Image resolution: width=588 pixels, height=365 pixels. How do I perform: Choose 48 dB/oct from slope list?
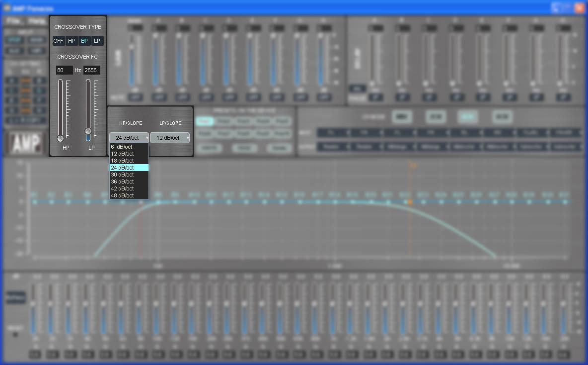click(x=129, y=196)
